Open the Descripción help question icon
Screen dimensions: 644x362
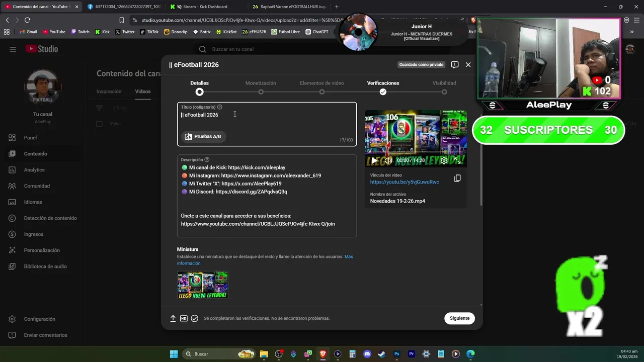coord(207,160)
